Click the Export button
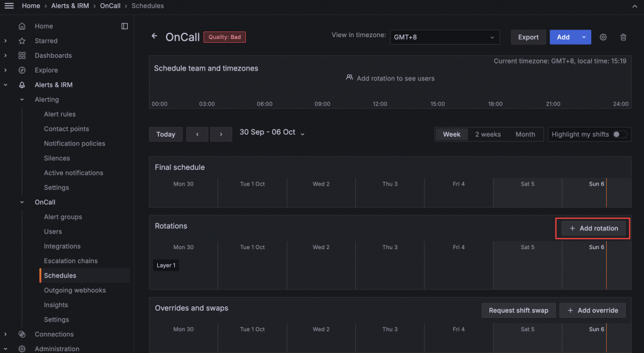The height and width of the screenshot is (353, 644). coord(528,37)
